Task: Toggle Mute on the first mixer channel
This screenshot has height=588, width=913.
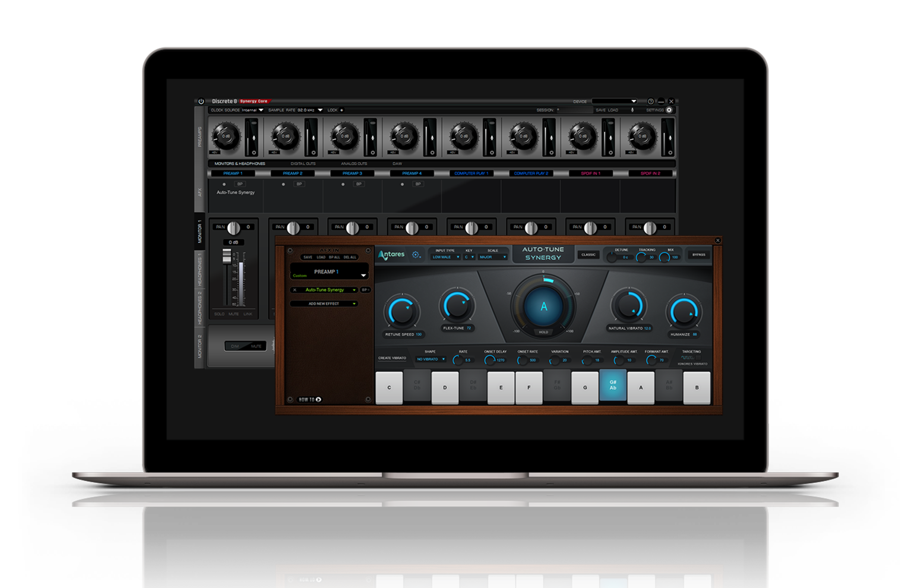Action: 233,314
